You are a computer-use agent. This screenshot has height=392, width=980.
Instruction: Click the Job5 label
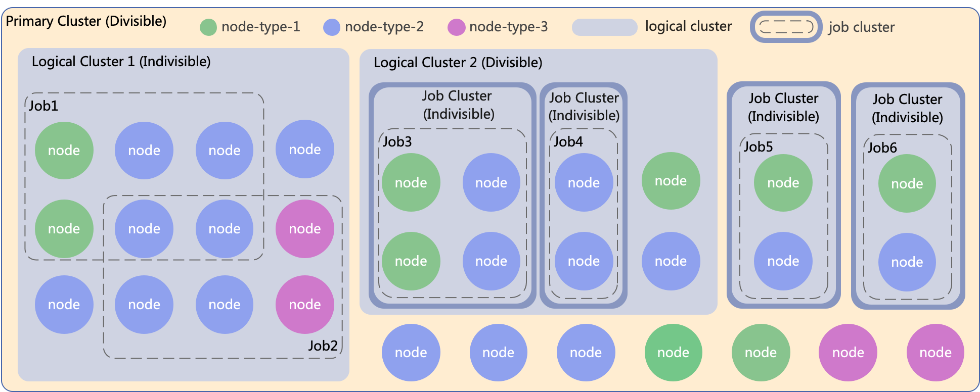(758, 147)
